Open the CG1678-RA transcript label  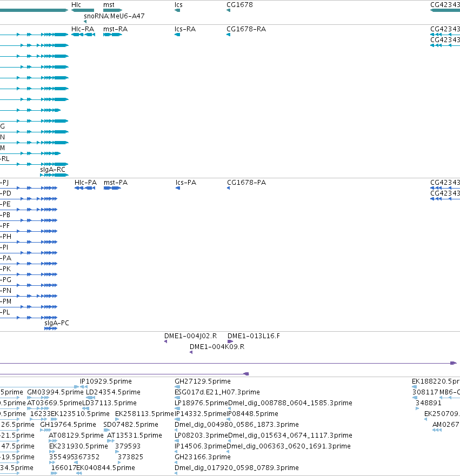[246, 29]
